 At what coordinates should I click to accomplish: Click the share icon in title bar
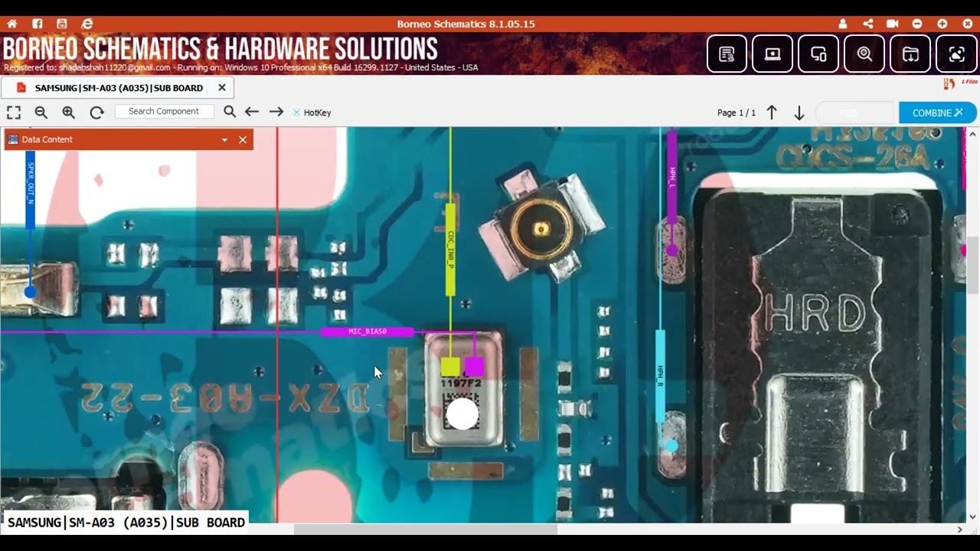point(867,24)
